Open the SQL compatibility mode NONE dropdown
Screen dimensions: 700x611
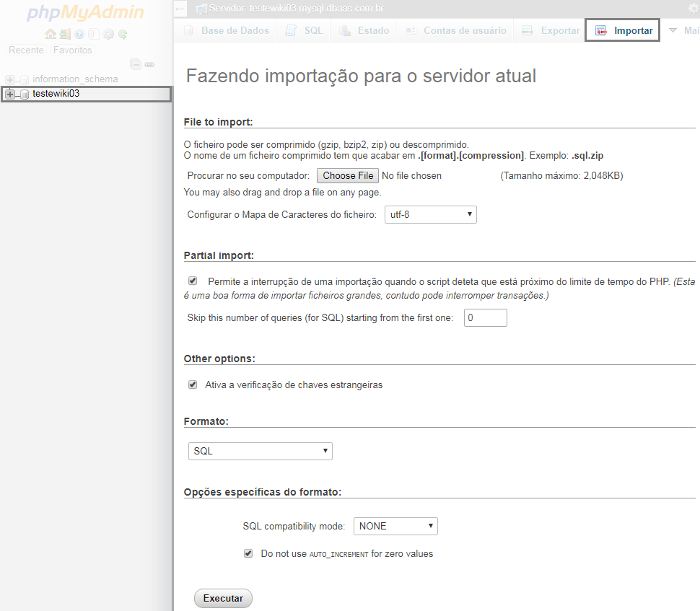coord(395,526)
